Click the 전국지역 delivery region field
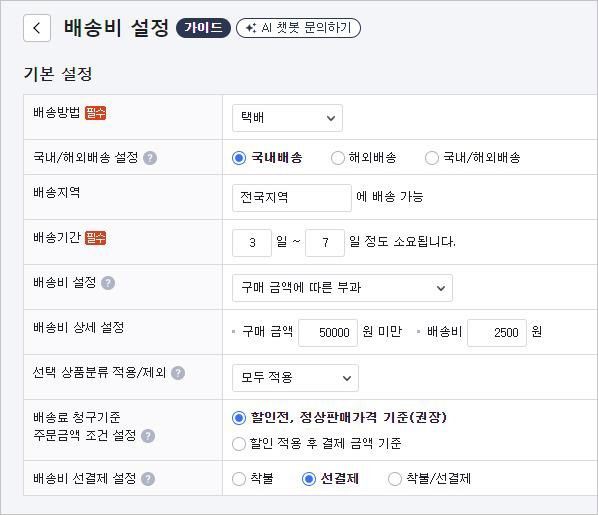 (x=292, y=198)
